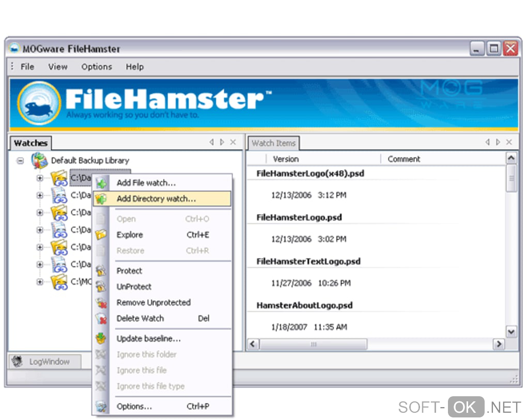Image resolution: width=527 pixels, height=420 pixels.
Task: Choose Add Directory watch... menu entry
Action: tap(162, 198)
